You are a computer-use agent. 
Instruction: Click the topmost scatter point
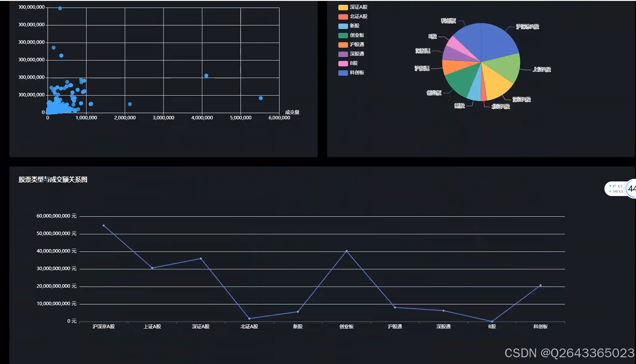60,8
